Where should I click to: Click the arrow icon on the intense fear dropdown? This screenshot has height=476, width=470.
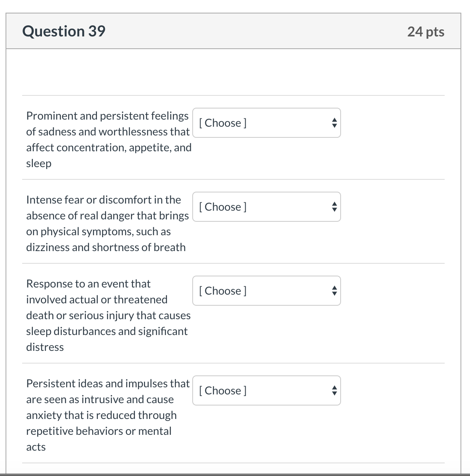click(x=334, y=207)
